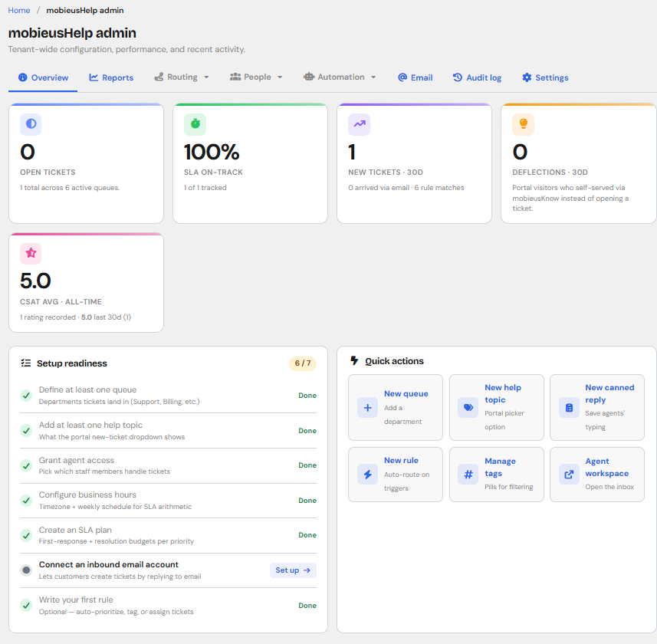This screenshot has height=644, width=657.
Task: Open the Agent workspace quick action
Action: (x=597, y=475)
